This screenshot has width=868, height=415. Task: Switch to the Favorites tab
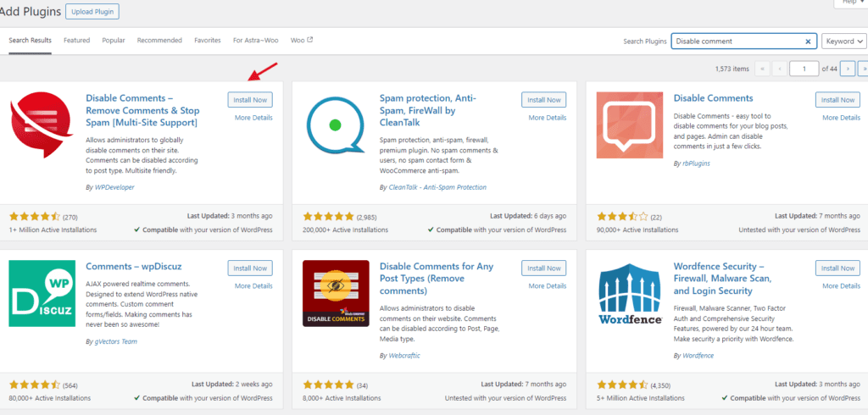[208, 41]
